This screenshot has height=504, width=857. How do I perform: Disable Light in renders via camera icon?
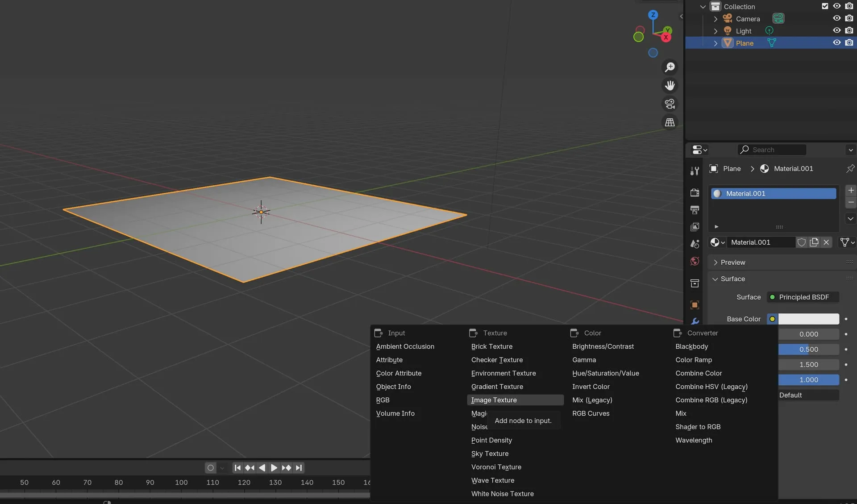[849, 31]
